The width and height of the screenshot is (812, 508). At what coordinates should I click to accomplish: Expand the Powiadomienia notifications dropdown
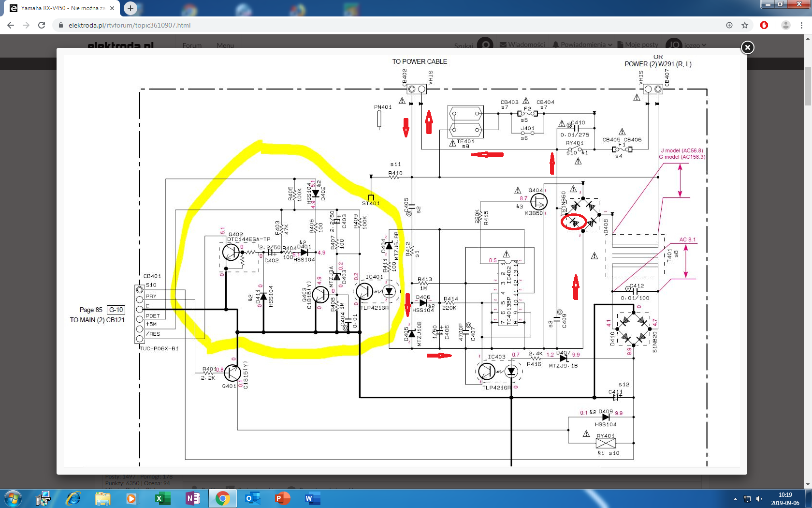pos(582,45)
